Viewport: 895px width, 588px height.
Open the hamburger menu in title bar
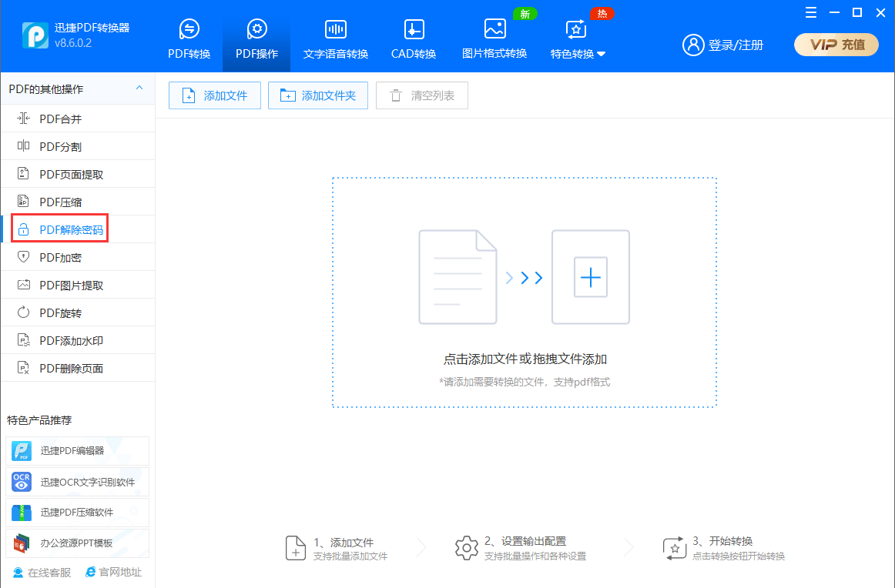(810, 12)
